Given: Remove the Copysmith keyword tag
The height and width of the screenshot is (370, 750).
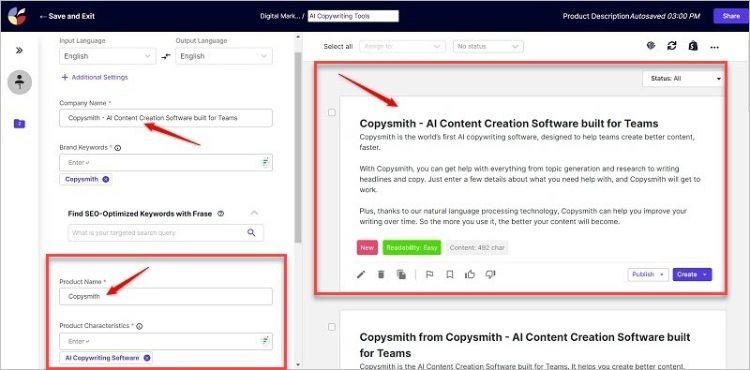Looking at the screenshot, I should tap(106, 179).
